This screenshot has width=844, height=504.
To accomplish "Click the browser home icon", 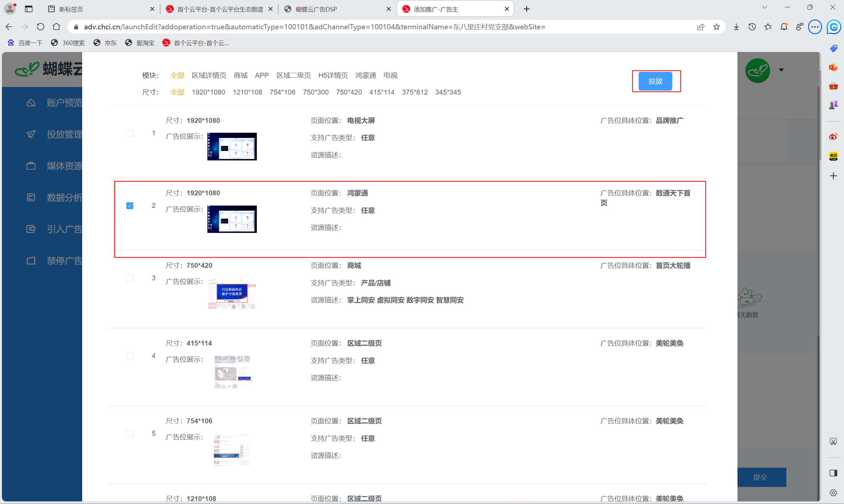I will (56, 27).
